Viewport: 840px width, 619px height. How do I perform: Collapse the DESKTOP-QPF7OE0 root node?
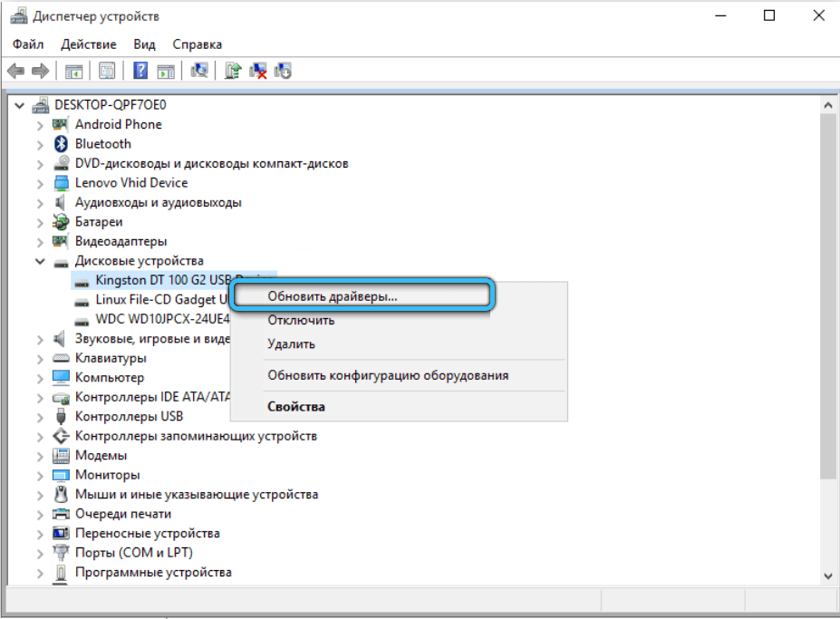20,105
